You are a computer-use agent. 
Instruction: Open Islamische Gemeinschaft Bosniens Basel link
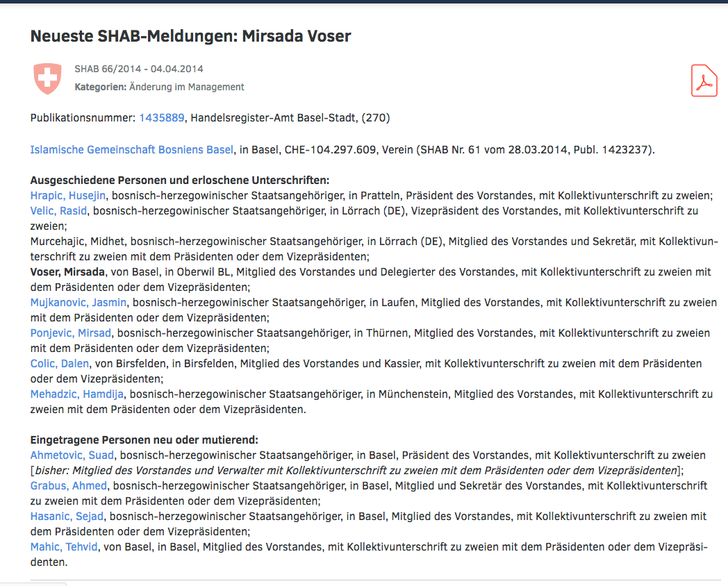coord(132,149)
